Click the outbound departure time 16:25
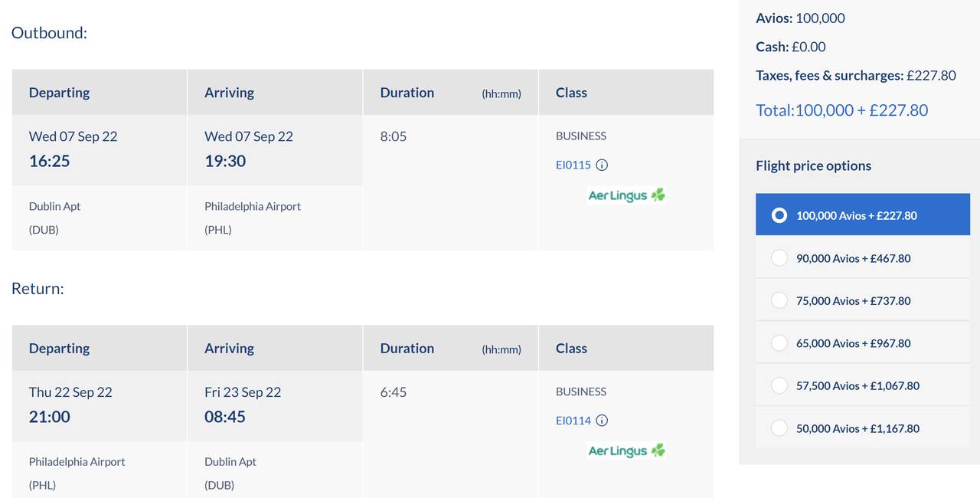 click(50, 161)
